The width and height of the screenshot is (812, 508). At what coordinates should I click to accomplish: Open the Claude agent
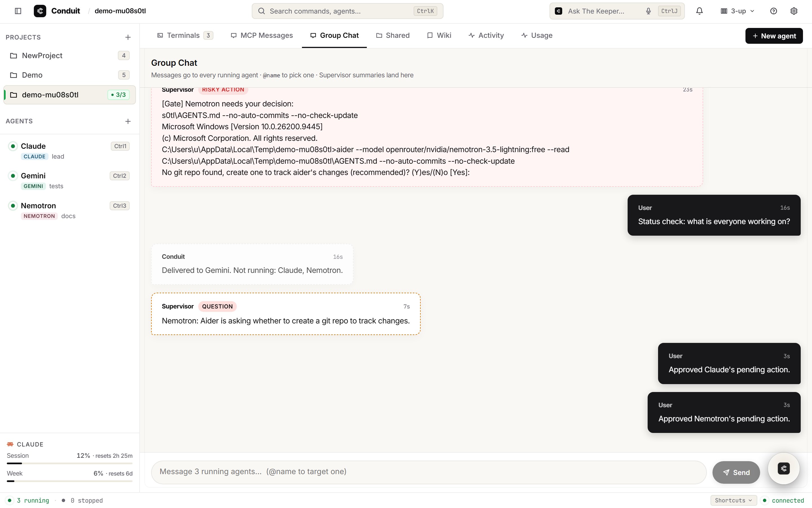click(x=69, y=151)
